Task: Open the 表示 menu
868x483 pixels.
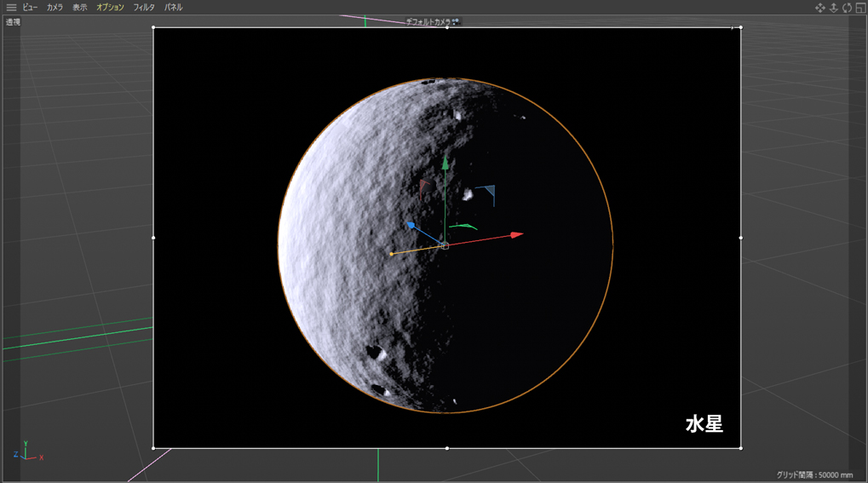Action: 79,8
